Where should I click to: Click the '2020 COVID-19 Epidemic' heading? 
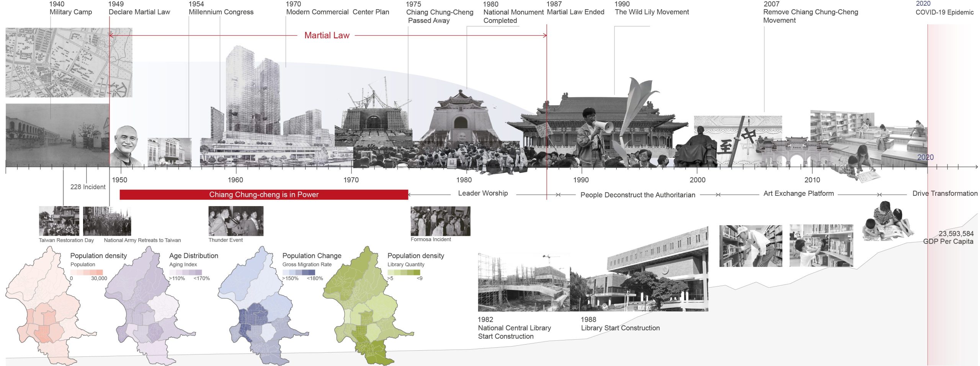[x=944, y=8]
